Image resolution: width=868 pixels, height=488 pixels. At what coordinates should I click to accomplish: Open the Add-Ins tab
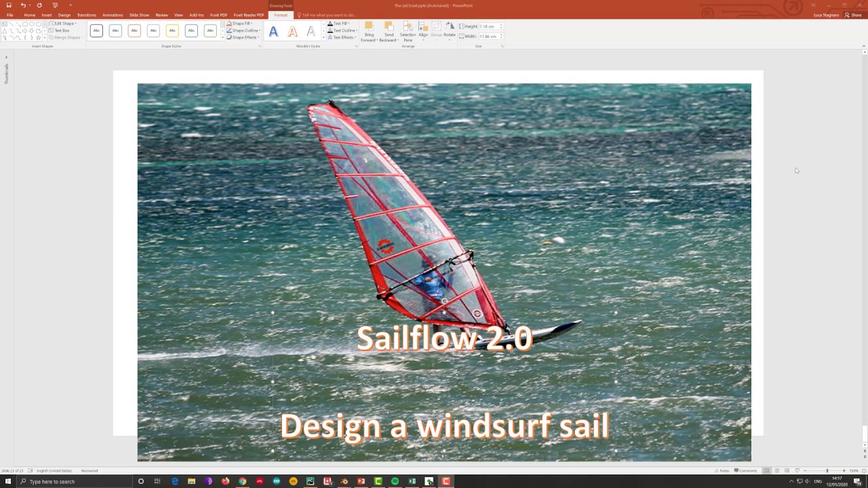pyautogui.click(x=197, y=15)
